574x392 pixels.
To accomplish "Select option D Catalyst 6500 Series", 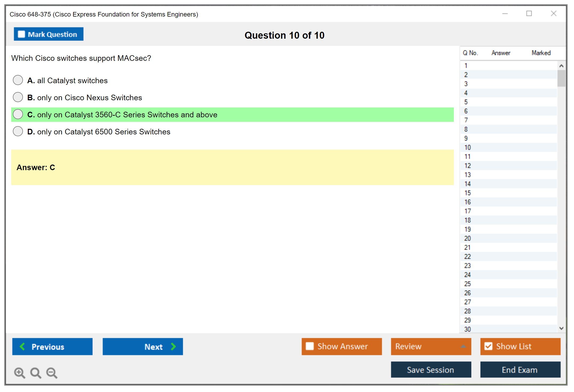I will (18, 131).
